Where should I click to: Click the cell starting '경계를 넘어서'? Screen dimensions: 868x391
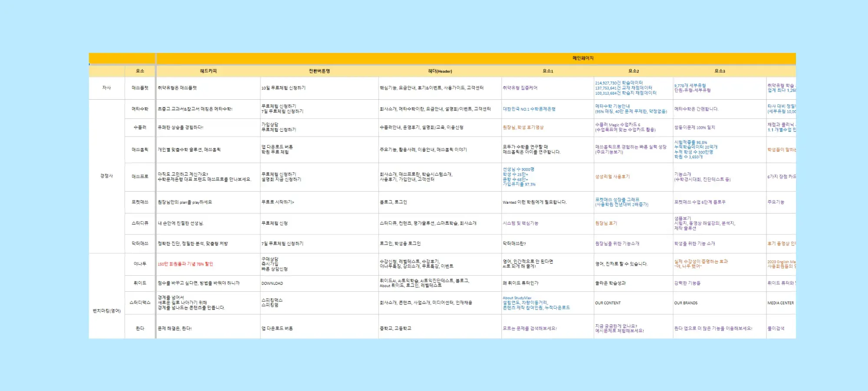click(208, 303)
